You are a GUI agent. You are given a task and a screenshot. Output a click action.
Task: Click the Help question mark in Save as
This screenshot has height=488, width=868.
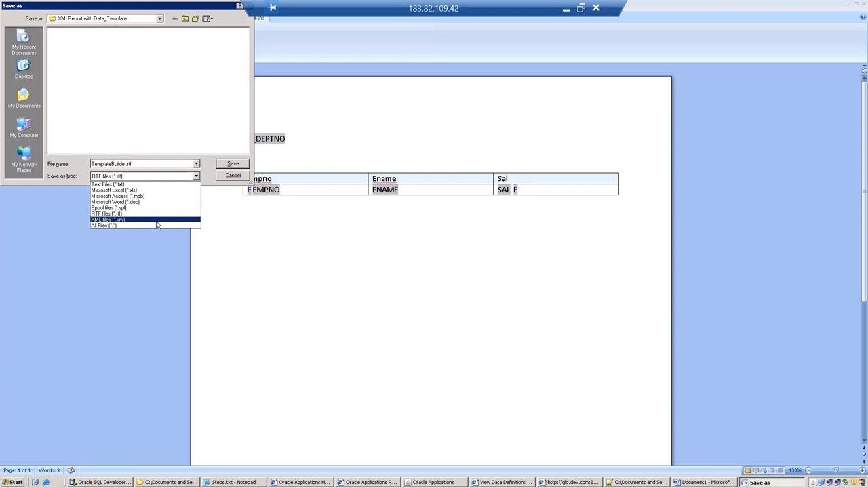click(x=239, y=5)
